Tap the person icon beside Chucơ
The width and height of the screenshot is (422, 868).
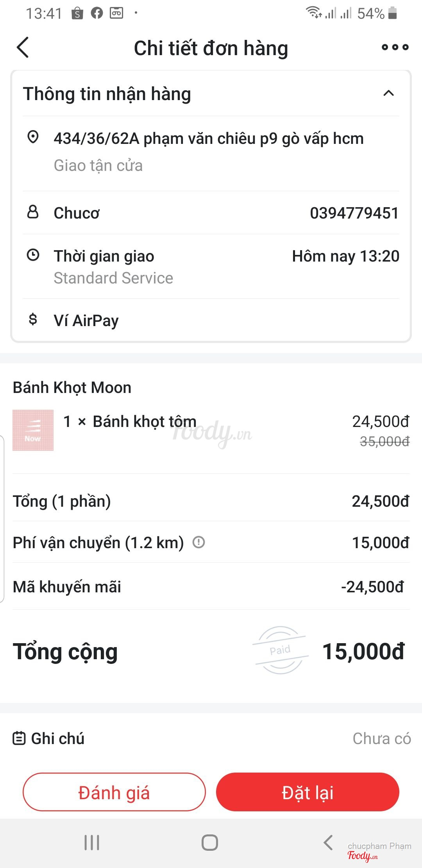33,212
